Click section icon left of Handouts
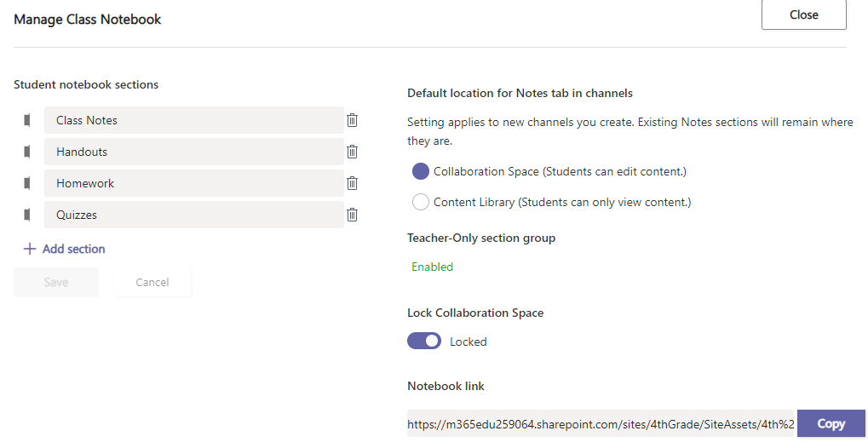The image size is (868, 448). [27, 152]
